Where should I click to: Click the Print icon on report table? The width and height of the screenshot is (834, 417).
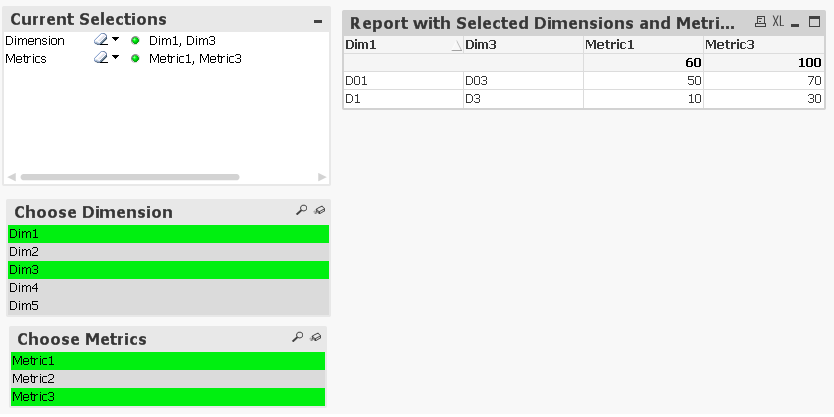(x=761, y=21)
